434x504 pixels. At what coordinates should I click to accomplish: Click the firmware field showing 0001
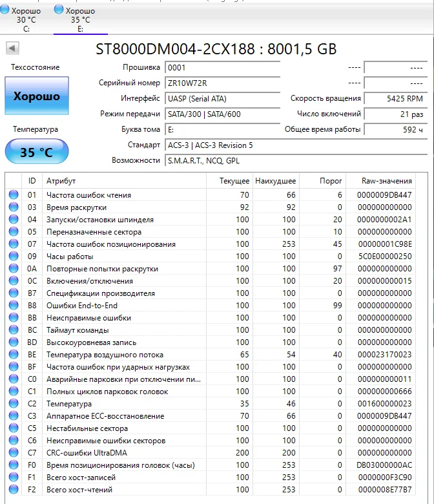222,67
